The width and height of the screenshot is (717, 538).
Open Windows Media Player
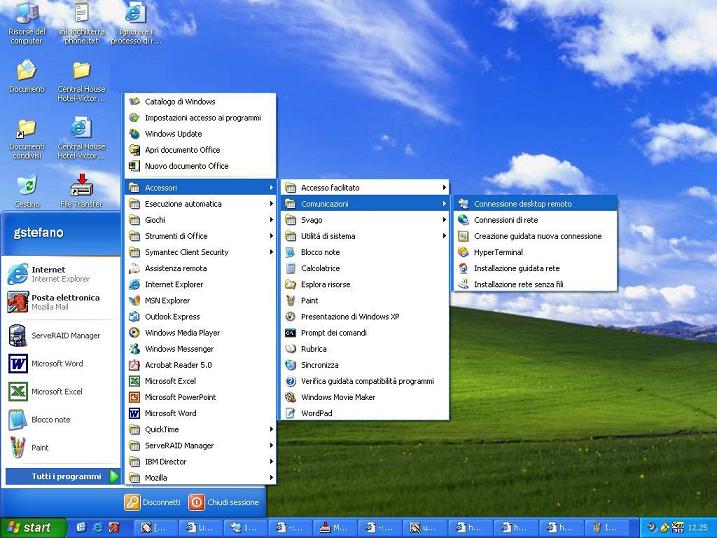pyautogui.click(x=182, y=333)
